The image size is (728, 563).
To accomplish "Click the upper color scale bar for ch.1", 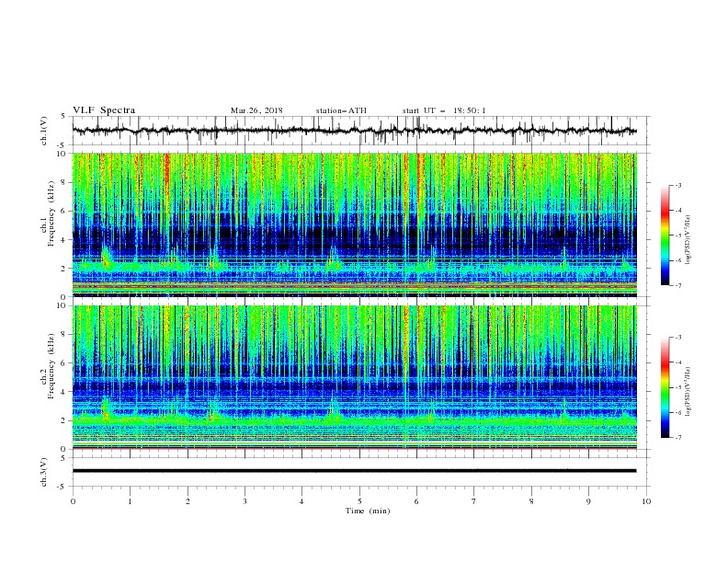I will (665, 235).
